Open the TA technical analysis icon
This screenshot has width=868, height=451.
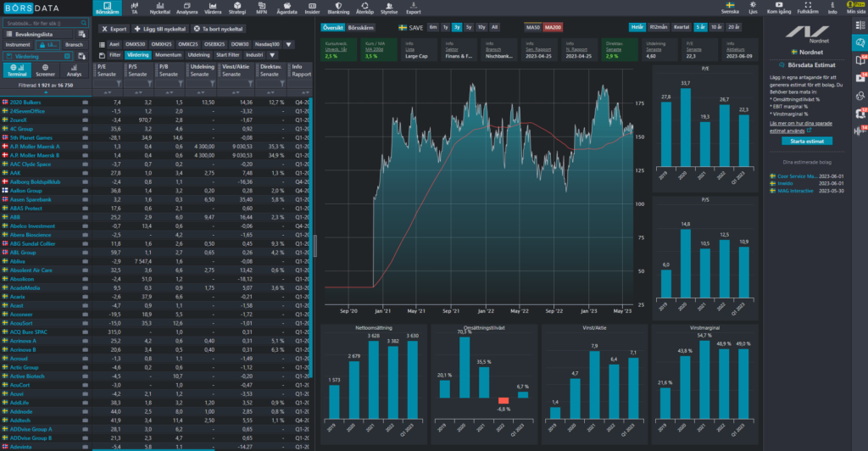(135, 7)
